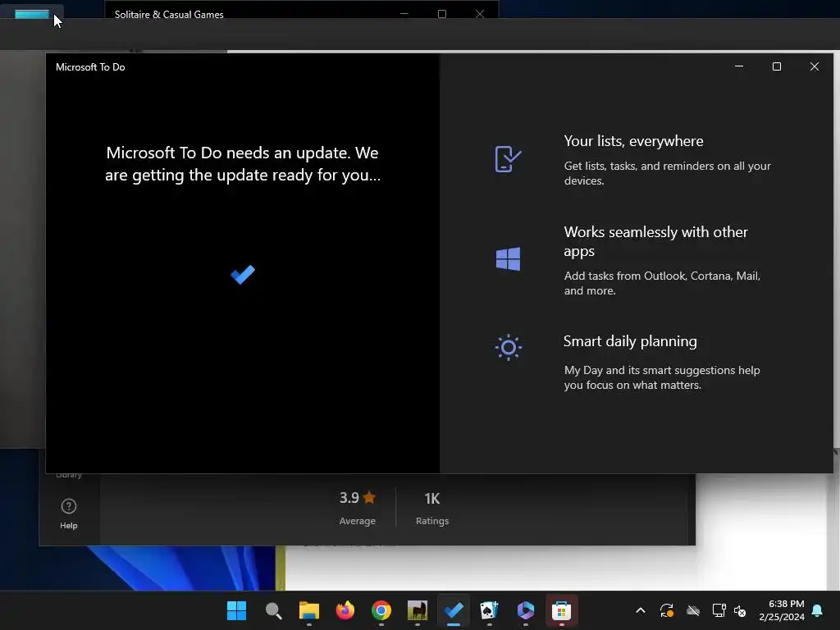
Task: Open notifications bell icon
Action: coord(818,610)
